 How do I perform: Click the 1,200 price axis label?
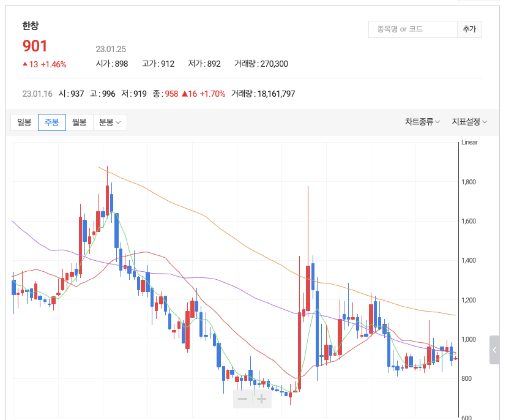pos(469,300)
